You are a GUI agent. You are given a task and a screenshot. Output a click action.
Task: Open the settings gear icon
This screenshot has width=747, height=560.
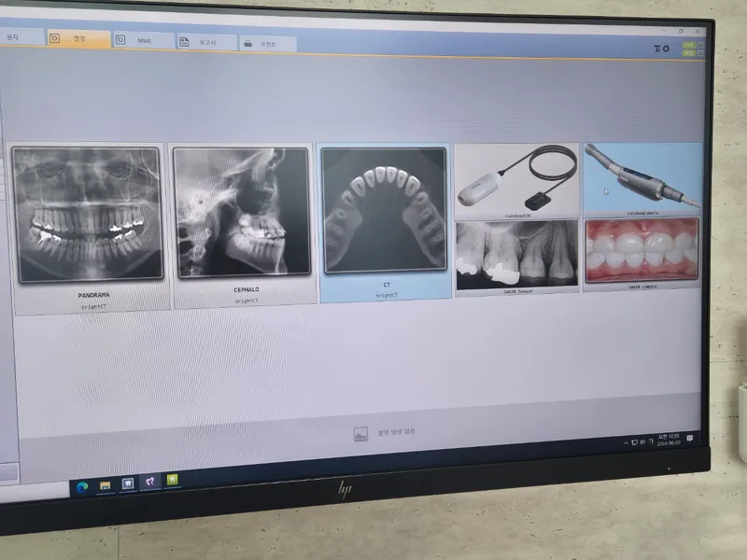pyautogui.click(x=666, y=49)
